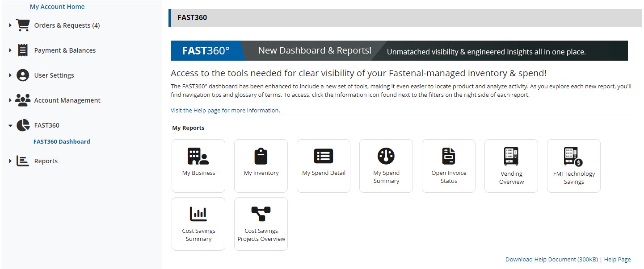Open the Open Invoice Status report
Screen dimensions: 644x269
pyautogui.click(x=448, y=166)
